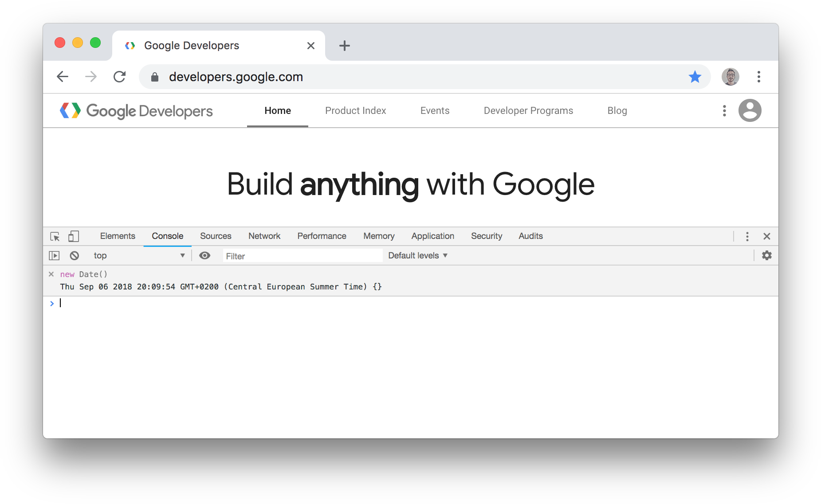Open Chrome's three-dot menu

759,77
